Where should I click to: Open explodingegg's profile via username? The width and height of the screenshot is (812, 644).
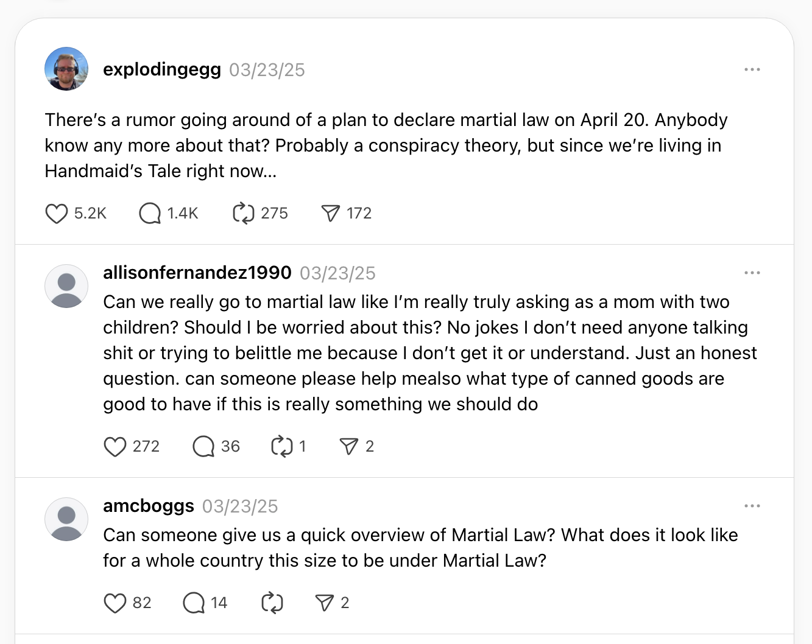click(162, 70)
